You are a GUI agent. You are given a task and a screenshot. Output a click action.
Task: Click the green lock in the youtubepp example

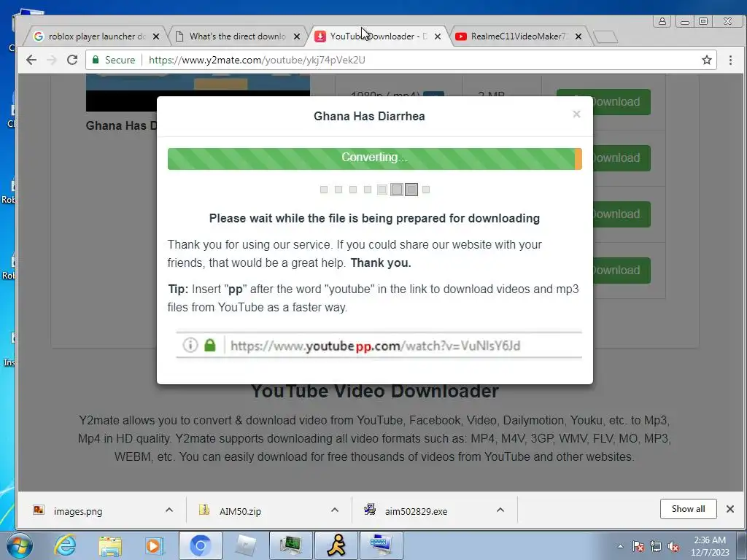pyautogui.click(x=209, y=345)
